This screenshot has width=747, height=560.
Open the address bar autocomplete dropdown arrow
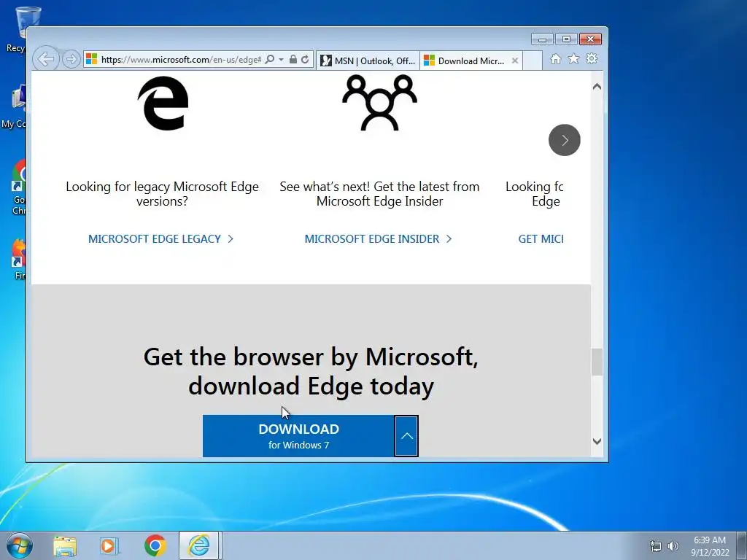(281, 60)
